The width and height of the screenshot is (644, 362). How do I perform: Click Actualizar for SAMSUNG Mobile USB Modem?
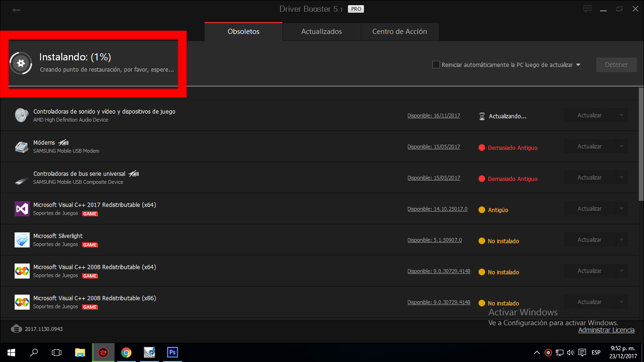(590, 147)
